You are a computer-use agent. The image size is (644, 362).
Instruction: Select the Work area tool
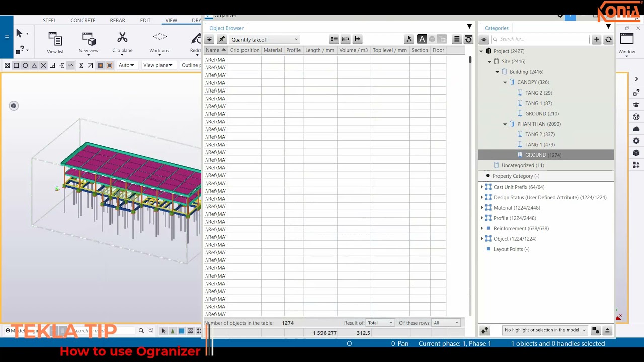pyautogui.click(x=160, y=42)
